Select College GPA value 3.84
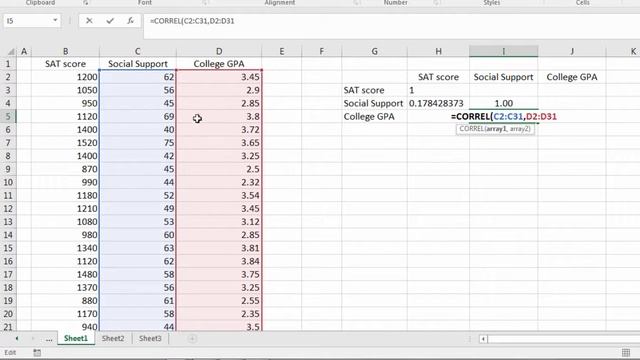 pyautogui.click(x=219, y=261)
